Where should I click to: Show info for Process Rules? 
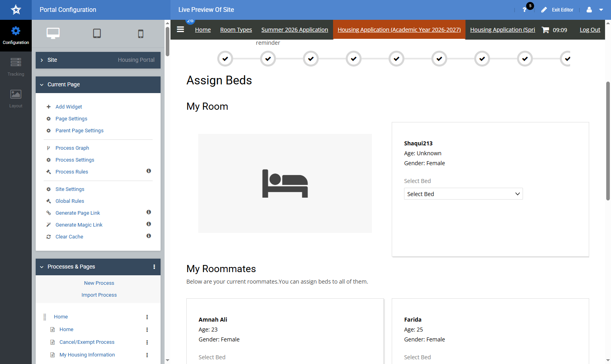(149, 171)
